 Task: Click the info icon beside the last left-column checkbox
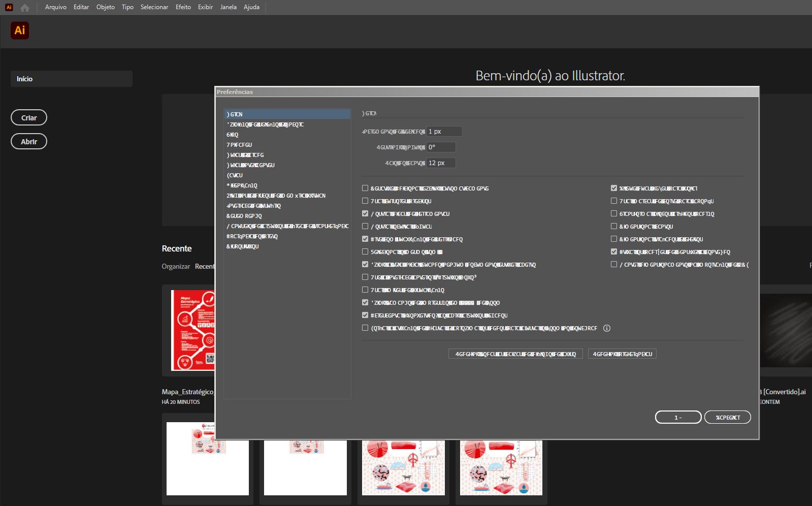606,328
